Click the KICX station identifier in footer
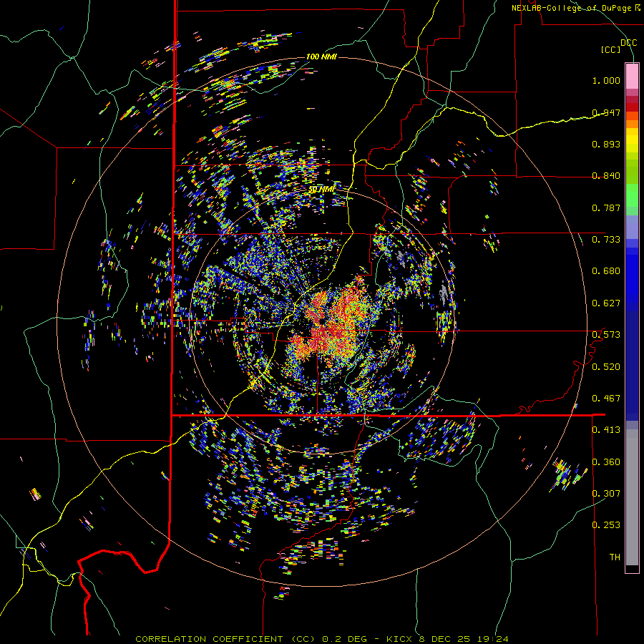Image resolution: width=644 pixels, height=644 pixels. click(399, 639)
